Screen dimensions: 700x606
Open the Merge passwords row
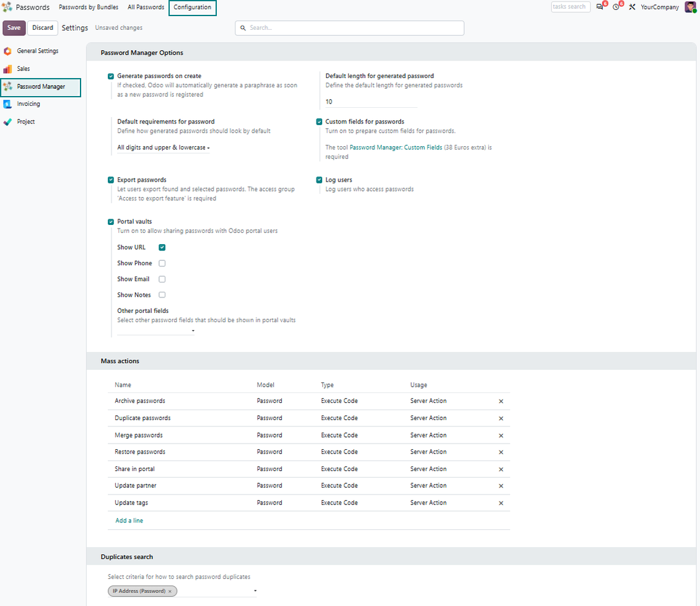(x=308, y=436)
